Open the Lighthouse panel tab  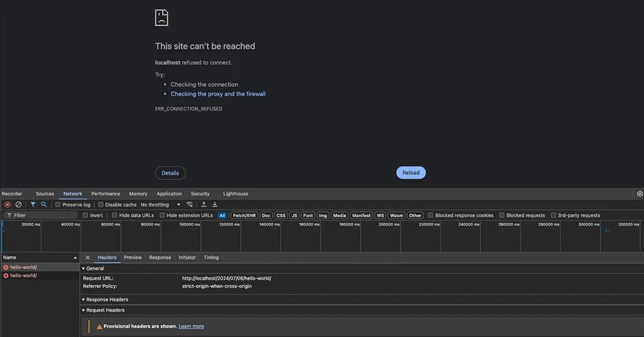click(x=235, y=194)
